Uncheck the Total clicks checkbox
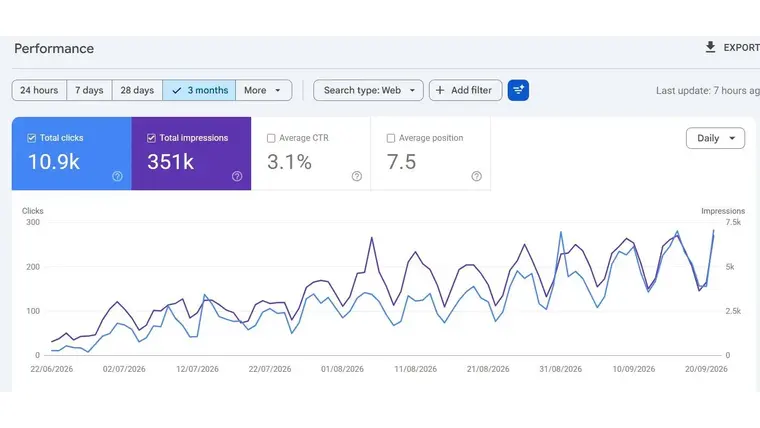Screen dimensions: 760x428 pos(32,138)
